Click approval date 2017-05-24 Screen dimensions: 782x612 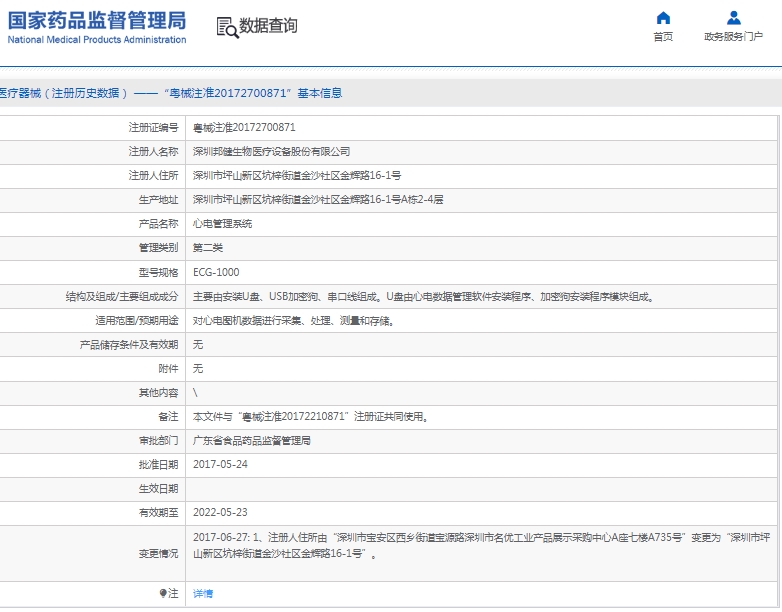pyautogui.click(x=220, y=464)
